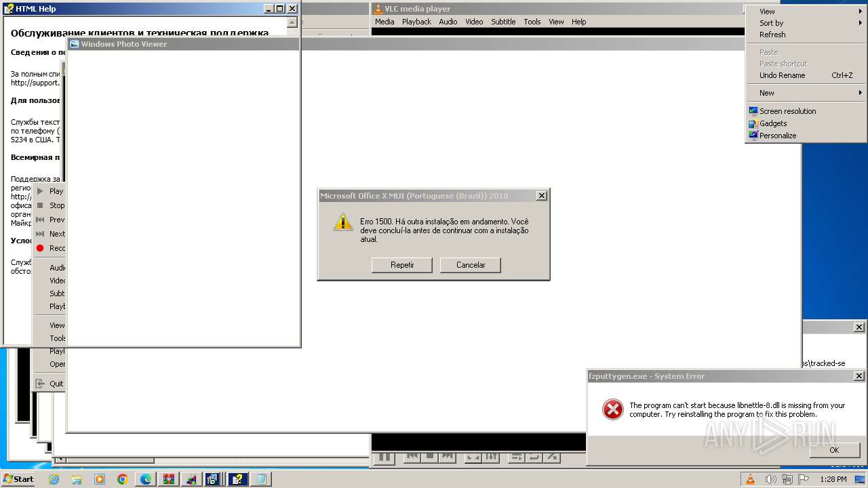
Task: Click the Gadgets icon in desktop menu
Action: click(753, 123)
